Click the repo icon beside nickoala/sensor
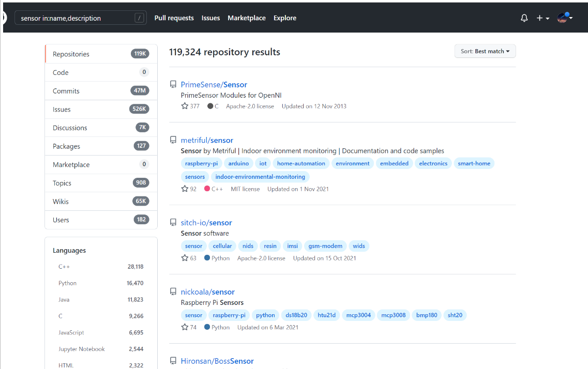588x369 pixels. point(173,291)
